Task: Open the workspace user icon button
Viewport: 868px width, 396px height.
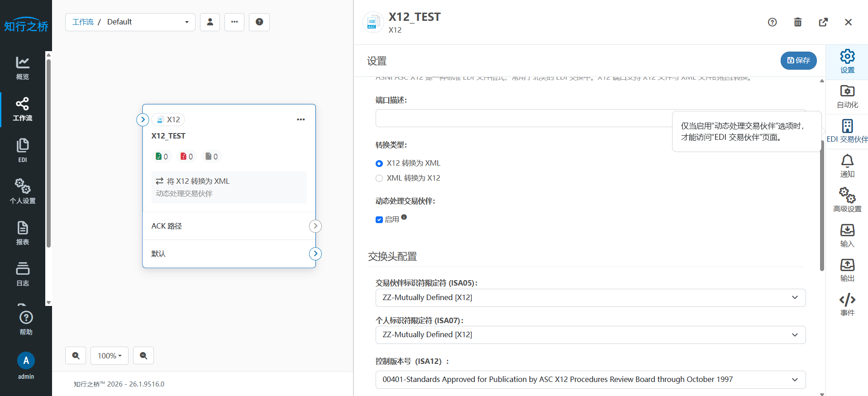Action: [210, 22]
